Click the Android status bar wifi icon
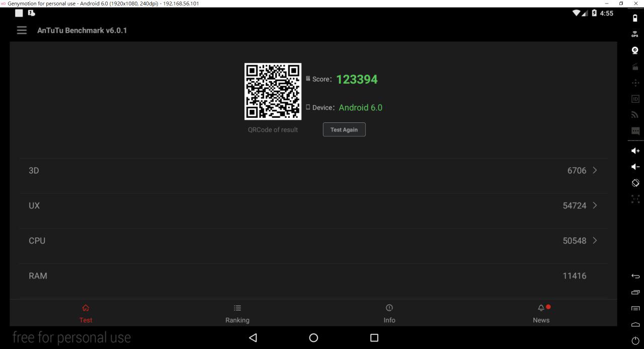644x349 pixels. point(576,13)
